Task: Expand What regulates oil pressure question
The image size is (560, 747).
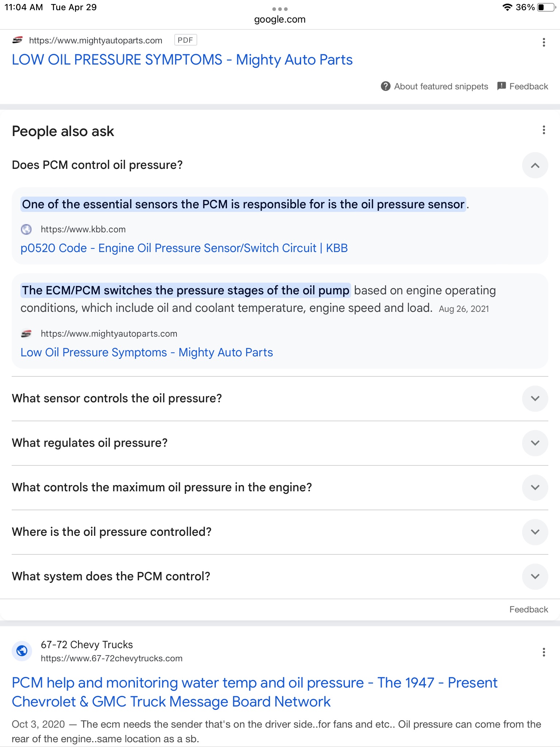Action: 535,443
